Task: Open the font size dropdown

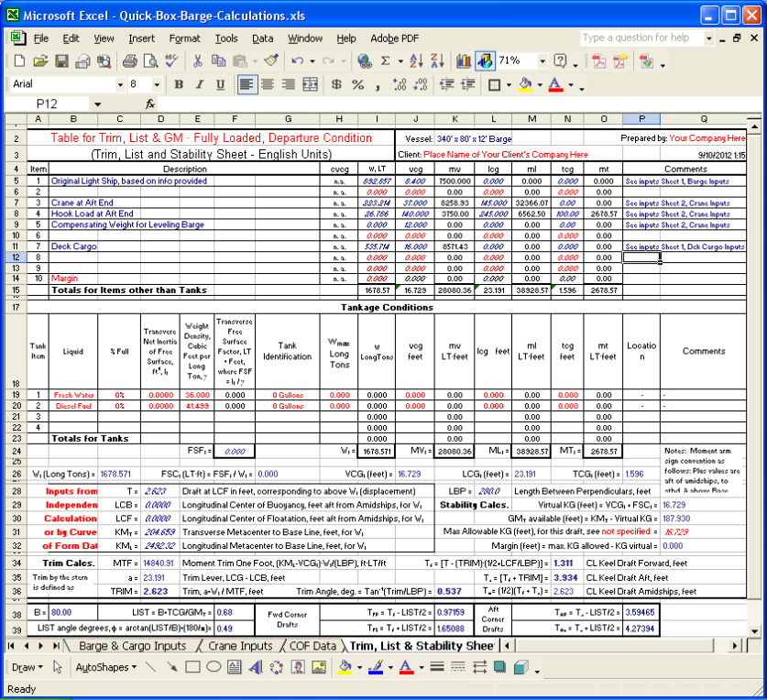Action: pyautogui.click(x=157, y=85)
